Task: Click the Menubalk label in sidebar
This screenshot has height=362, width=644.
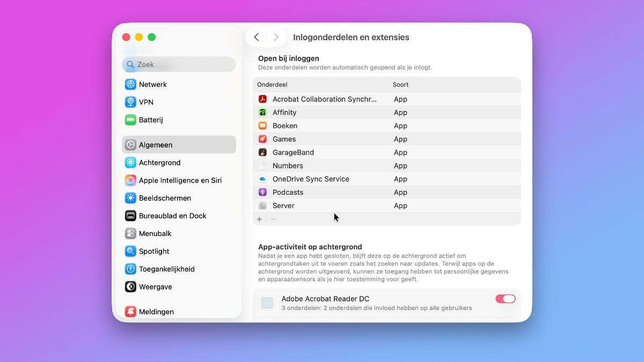Action: tap(156, 233)
